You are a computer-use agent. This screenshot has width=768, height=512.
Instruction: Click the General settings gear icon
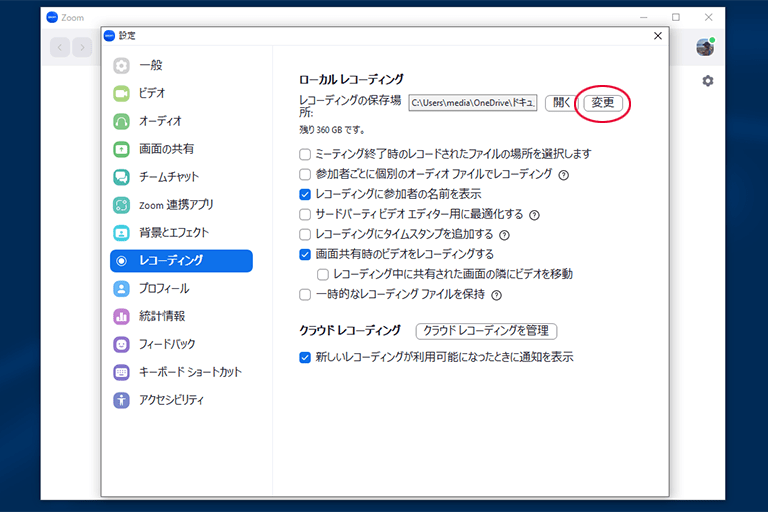click(x=122, y=65)
